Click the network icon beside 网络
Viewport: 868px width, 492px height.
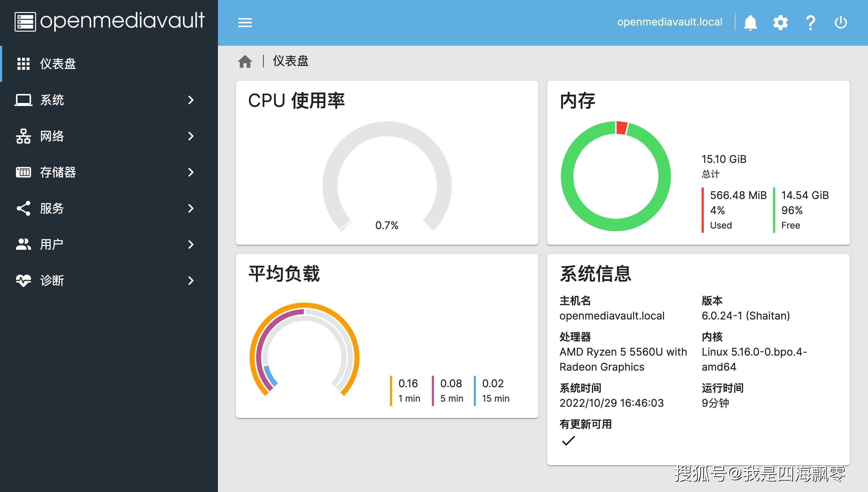coord(23,136)
